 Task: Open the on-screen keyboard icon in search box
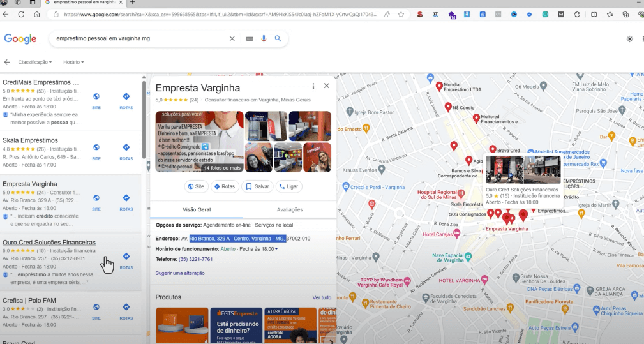(250, 38)
